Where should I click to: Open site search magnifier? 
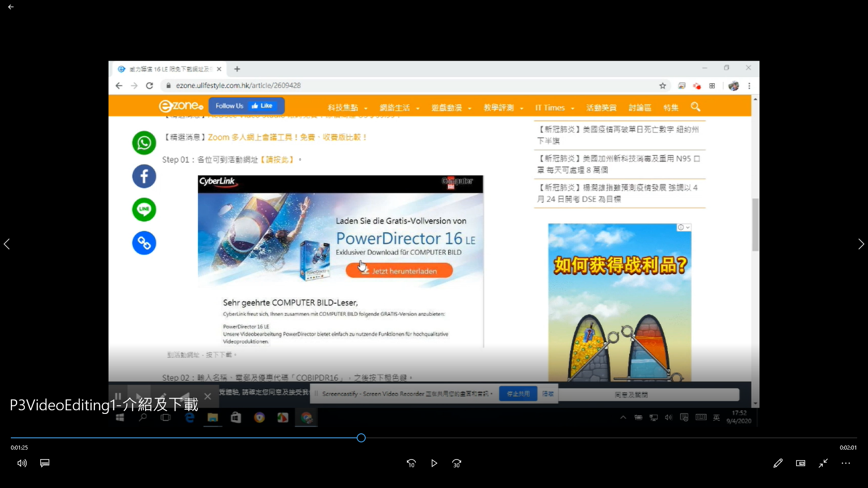(x=695, y=107)
